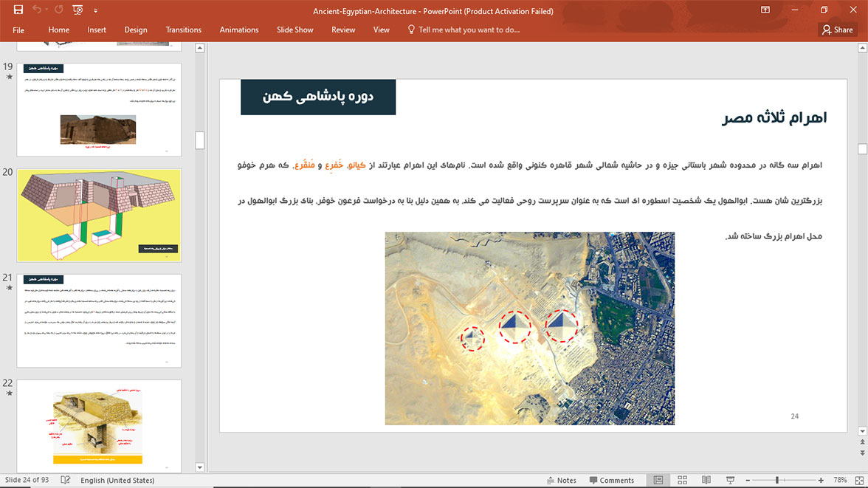Image resolution: width=868 pixels, height=488 pixels.
Task: Select the dark title box 'دوره پادشاهی کهن'
Action: [318, 97]
